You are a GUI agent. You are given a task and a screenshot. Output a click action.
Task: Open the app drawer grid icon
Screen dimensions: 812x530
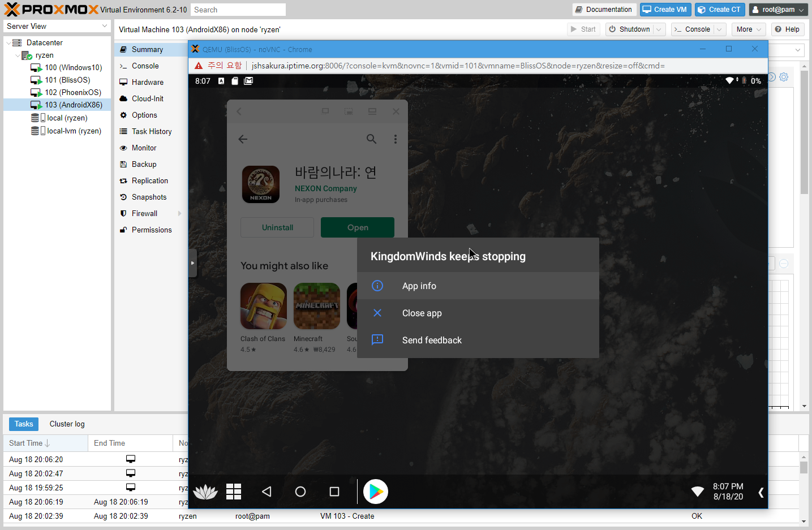click(x=234, y=492)
